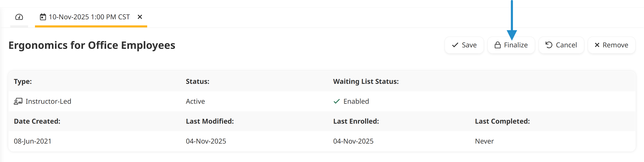Expand the Status field options
Screen dimensions: 644x162
point(197,81)
